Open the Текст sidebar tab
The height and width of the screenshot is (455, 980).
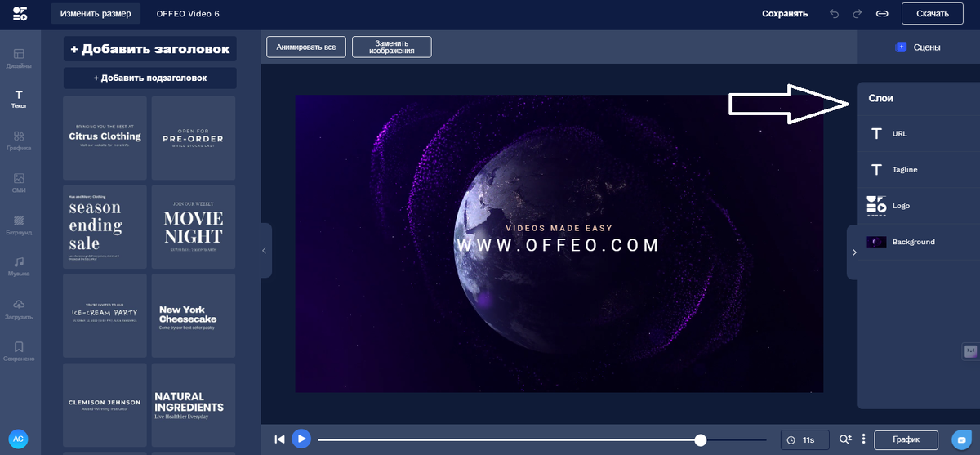pos(19,100)
